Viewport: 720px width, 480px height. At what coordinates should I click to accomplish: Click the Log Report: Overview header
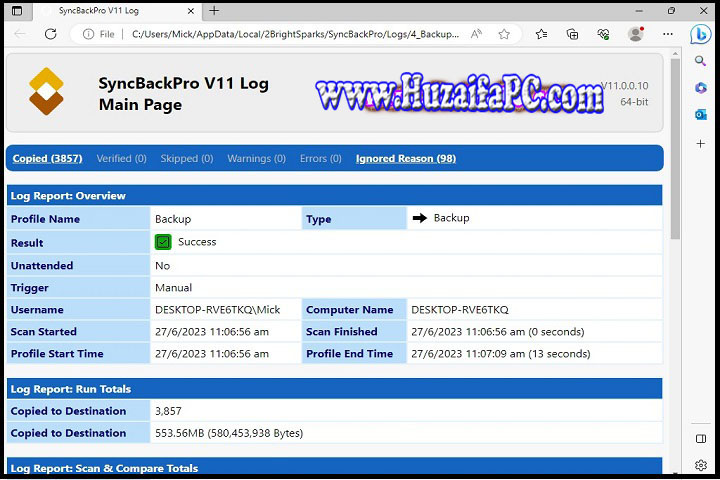[x=334, y=196]
